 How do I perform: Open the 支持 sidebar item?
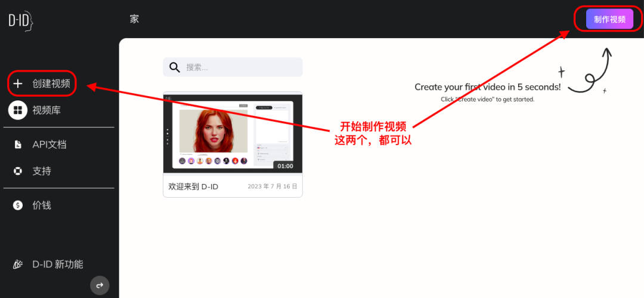[42, 171]
